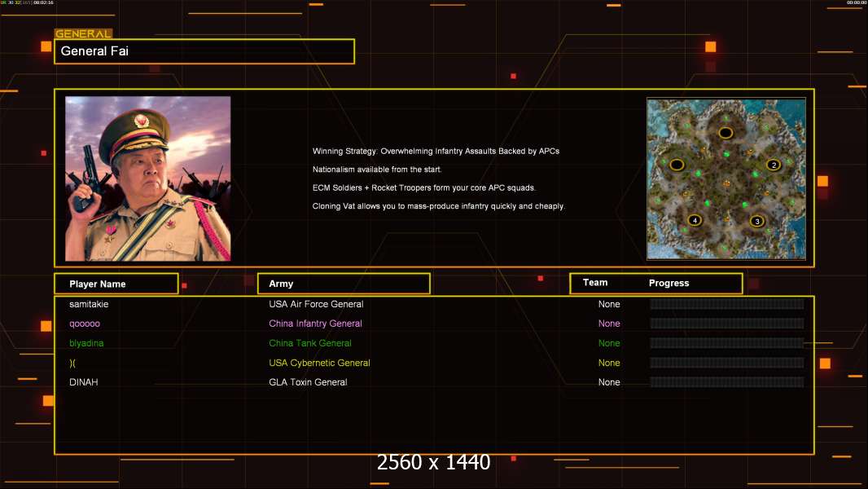The height and width of the screenshot is (489, 868).
Task: Click the Player Name column header
Action: [x=116, y=284]
